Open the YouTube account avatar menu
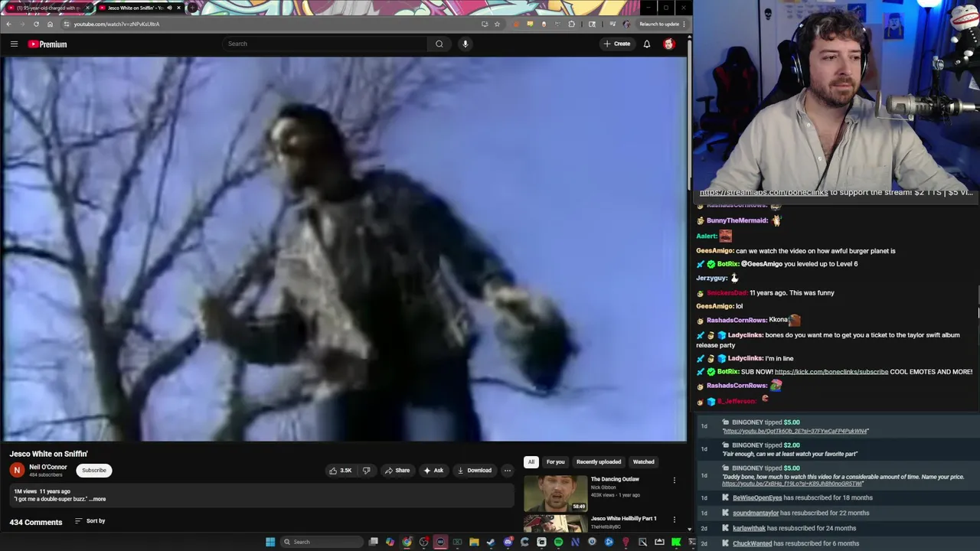Image resolution: width=980 pixels, height=551 pixels. (x=668, y=44)
